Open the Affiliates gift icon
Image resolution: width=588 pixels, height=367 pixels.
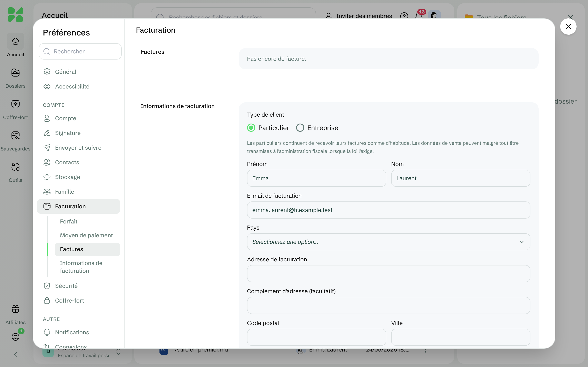(15, 309)
